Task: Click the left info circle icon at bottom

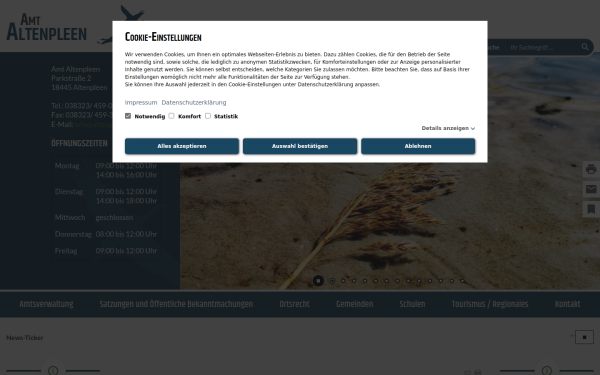Action: (x=53, y=370)
